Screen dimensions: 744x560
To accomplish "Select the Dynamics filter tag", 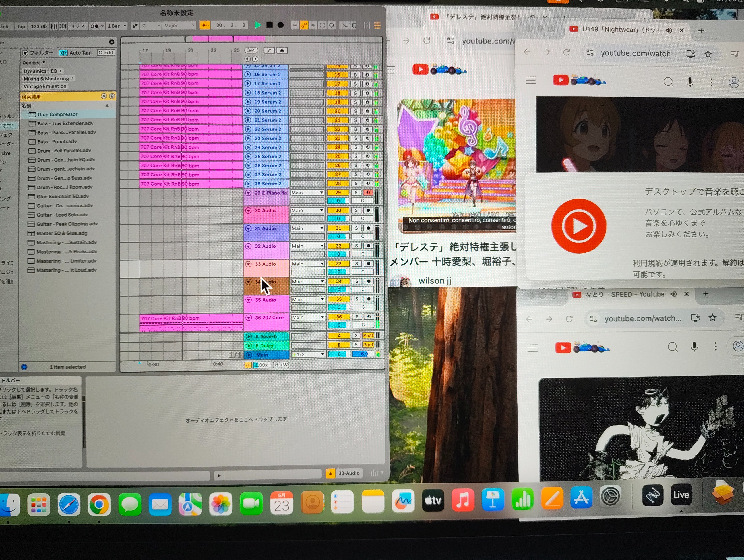I will [x=35, y=71].
